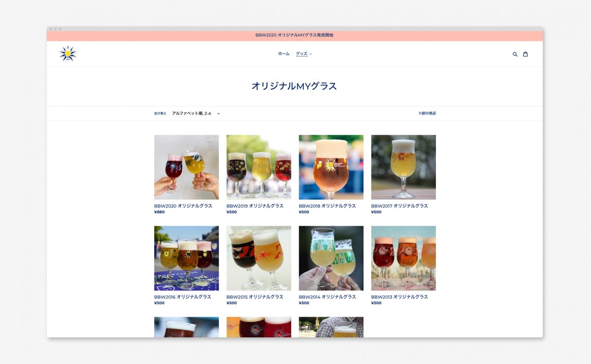Click the BBW2020 toasting glasses thumbnail
Viewport: 591px width, 364px height.
point(186,166)
